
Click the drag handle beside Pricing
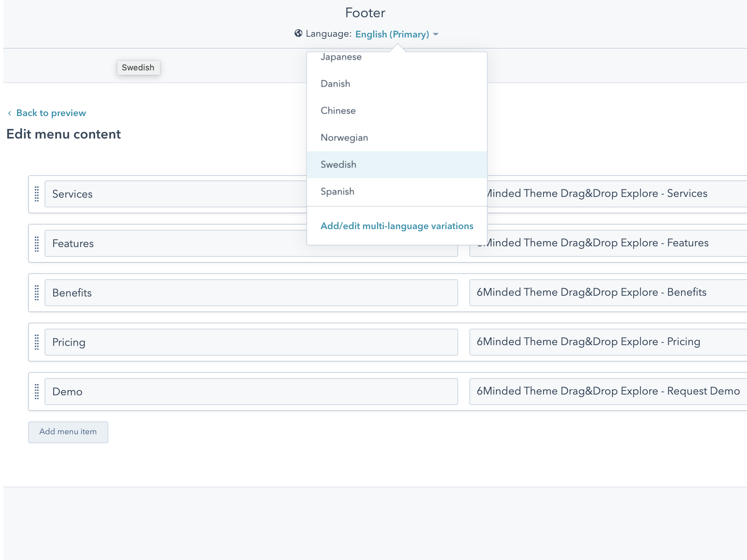point(37,343)
